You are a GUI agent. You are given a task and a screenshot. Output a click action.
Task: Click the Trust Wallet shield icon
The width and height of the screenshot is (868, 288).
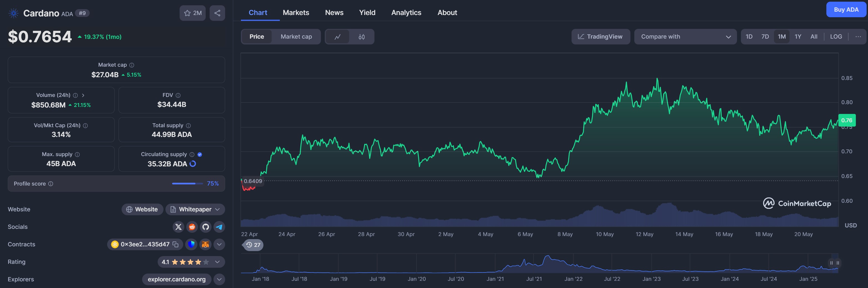click(191, 244)
